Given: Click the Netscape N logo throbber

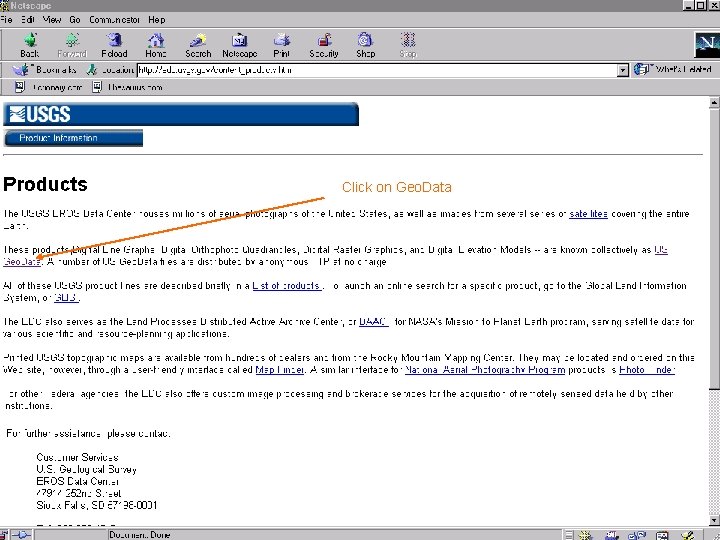Looking at the screenshot, I should [706, 45].
